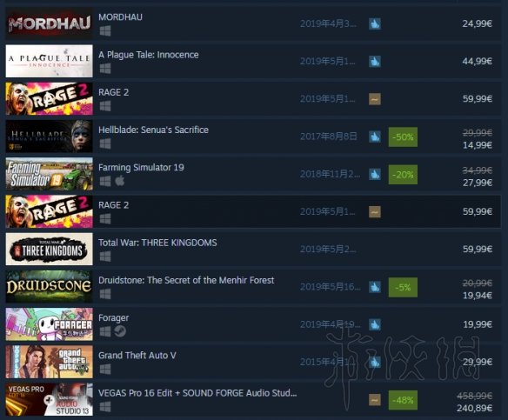Open the MORDHAU game thumbnail
The height and width of the screenshot is (420, 508).
(50, 23)
